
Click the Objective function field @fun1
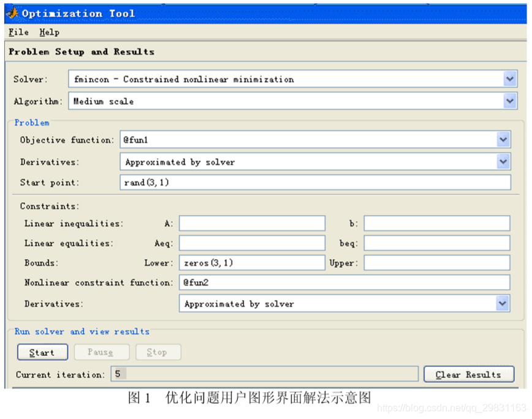315,140
